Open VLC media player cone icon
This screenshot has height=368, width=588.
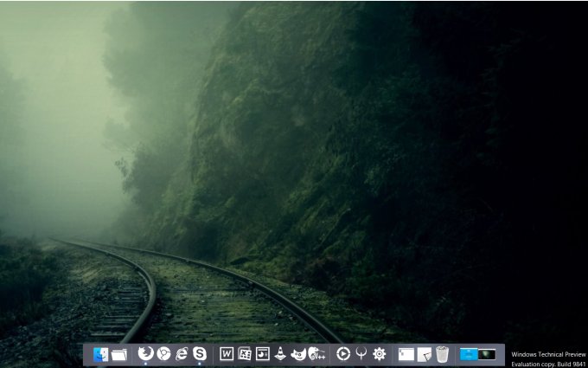click(x=280, y=354)
